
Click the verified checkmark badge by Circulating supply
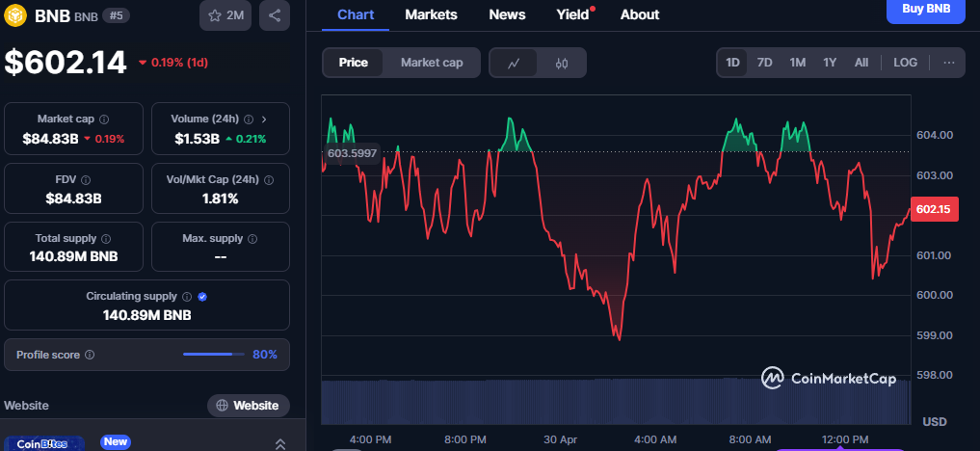(201, 297)
